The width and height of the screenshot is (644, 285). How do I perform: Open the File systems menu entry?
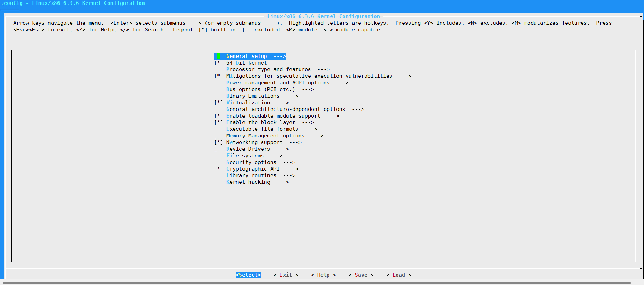point(245,156)
